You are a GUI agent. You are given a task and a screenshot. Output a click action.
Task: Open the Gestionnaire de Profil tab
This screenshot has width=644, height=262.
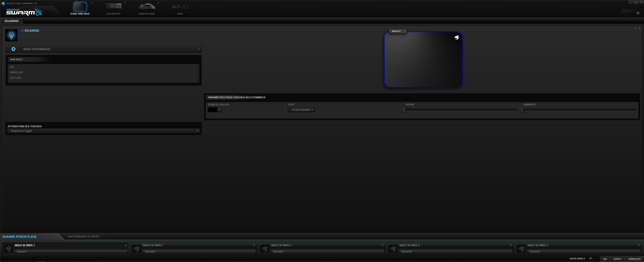pos(84,237)
